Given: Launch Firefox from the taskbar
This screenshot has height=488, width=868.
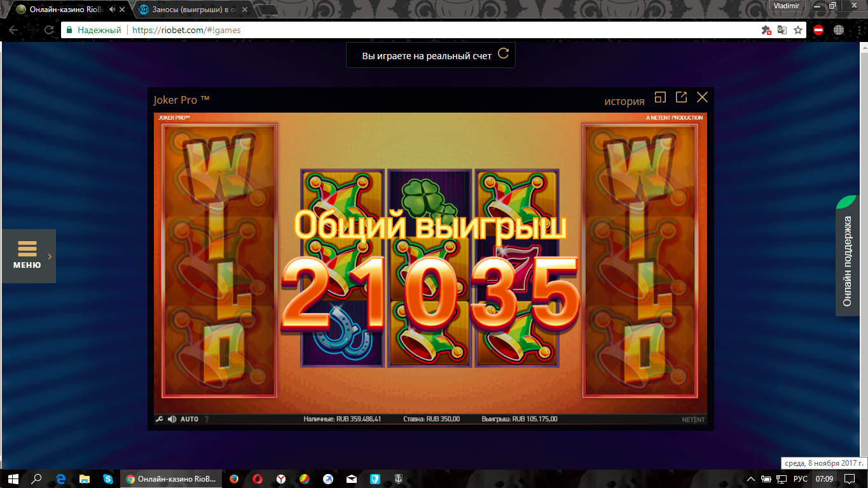Looking at the screenshot, I should (234, 478).
